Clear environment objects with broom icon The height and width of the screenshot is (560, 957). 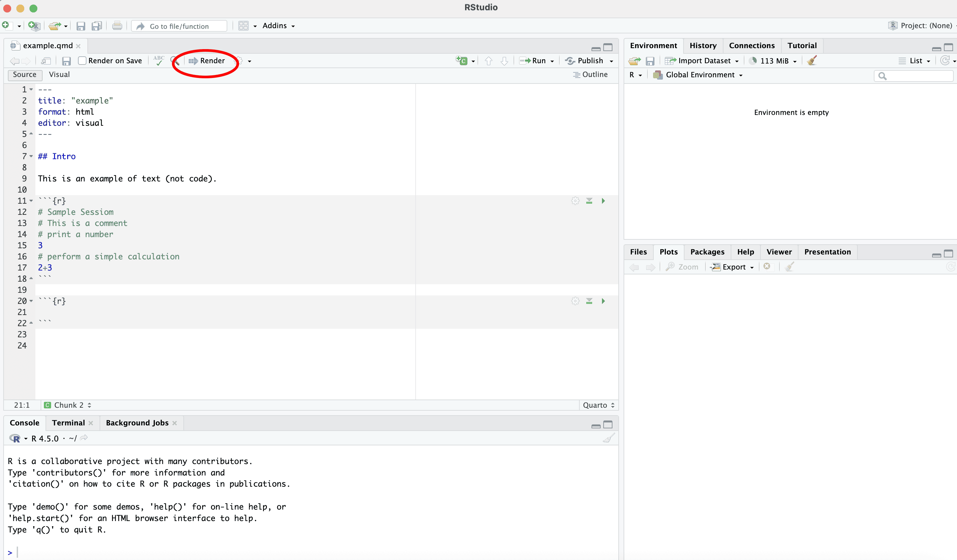click(x=812, y=61)
